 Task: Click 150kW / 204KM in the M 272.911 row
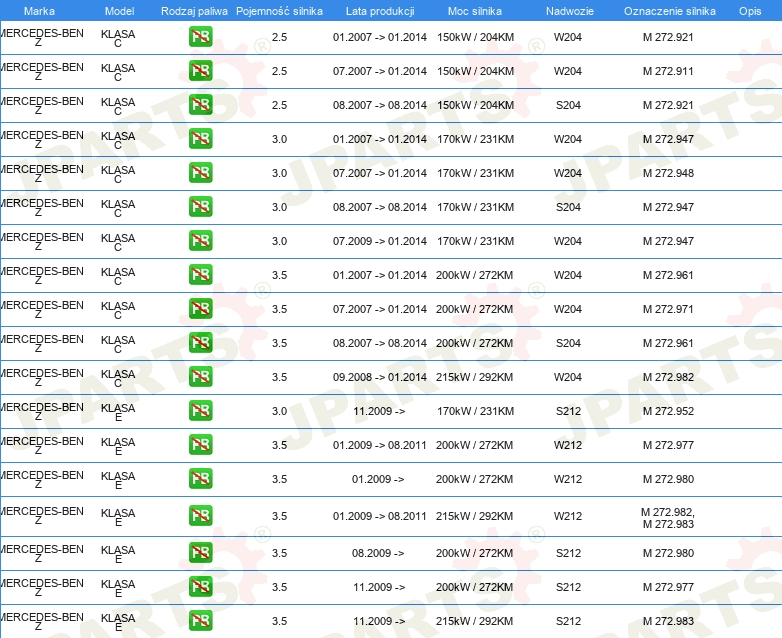click(x=475, y=71)
